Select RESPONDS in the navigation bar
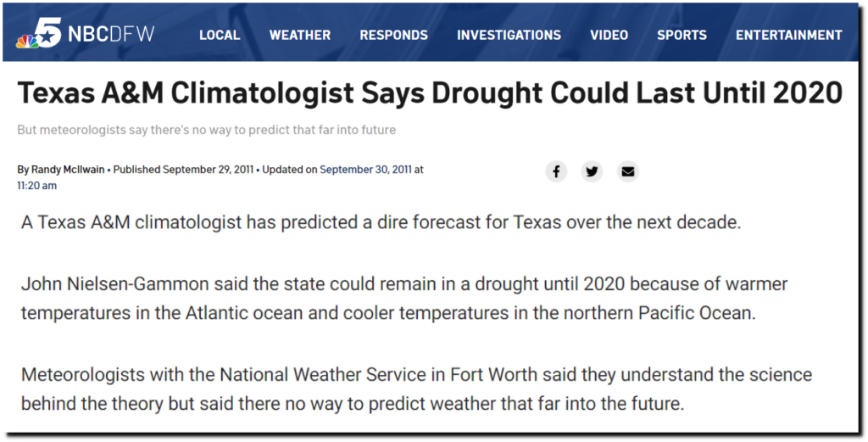This screenshot has height=442, width=868. 393,35
